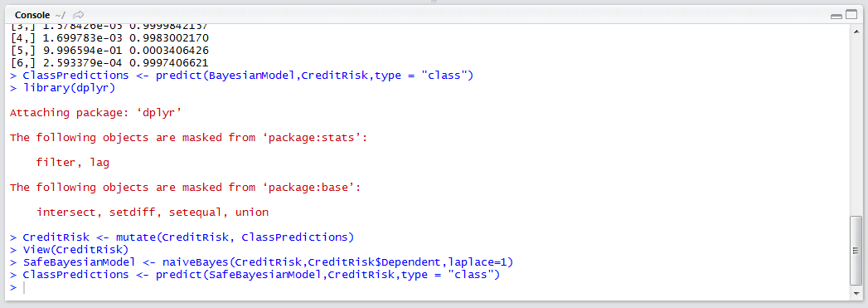The height and width of the screenshot is (308, 868).
Task: Click the output row starting with [5,]
Action: [109, 51]
